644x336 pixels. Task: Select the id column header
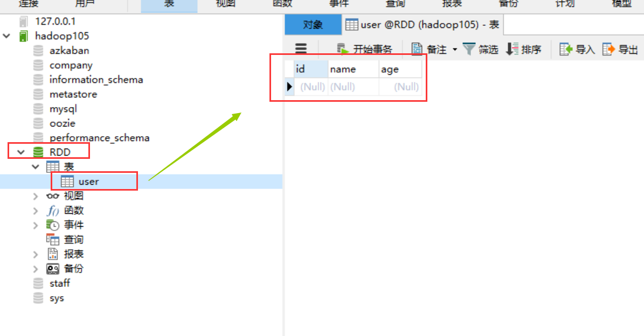point(311,69)
